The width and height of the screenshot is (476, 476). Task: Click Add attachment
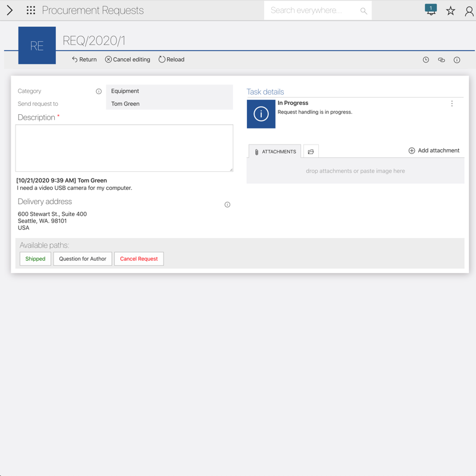434,151
